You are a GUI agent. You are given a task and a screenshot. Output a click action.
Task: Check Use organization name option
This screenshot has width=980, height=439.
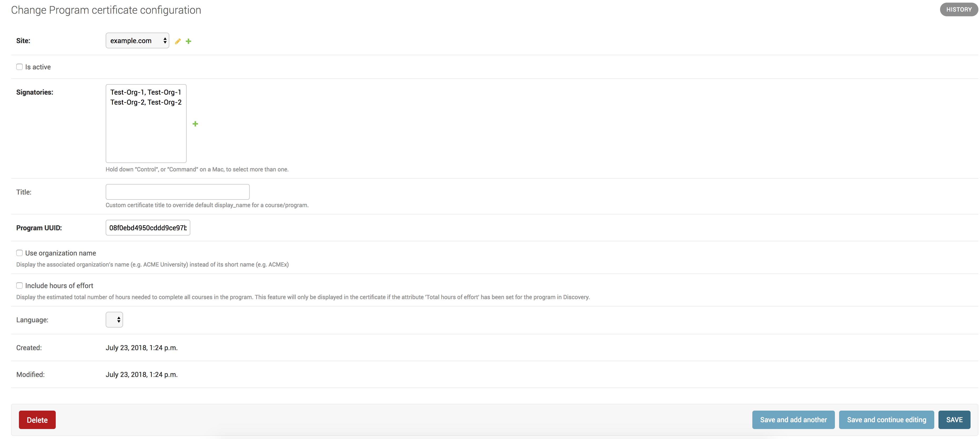coord(19,253)
